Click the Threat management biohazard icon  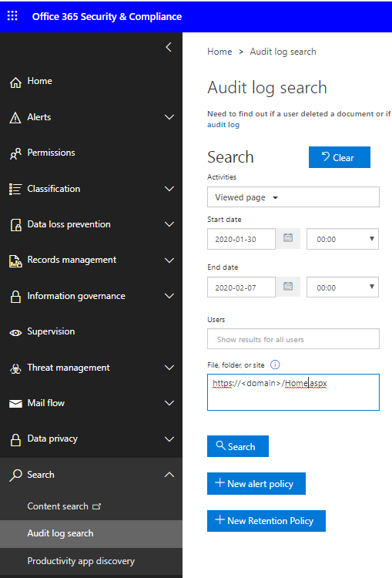[15, 368]
